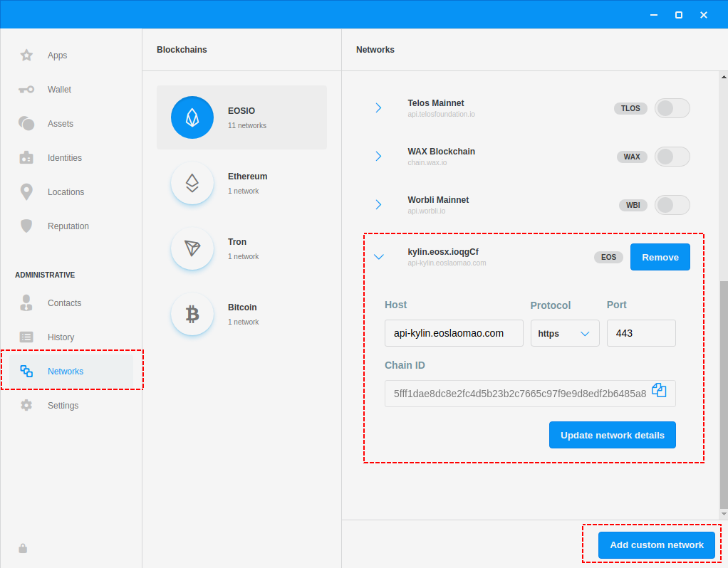
Task: Enable the Worbli Mainnet network toggle
Action: pos(672,205)
